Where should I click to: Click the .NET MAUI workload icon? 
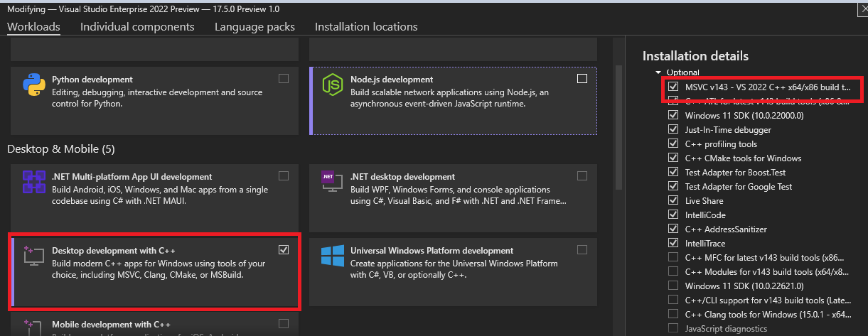coord(34,182)
